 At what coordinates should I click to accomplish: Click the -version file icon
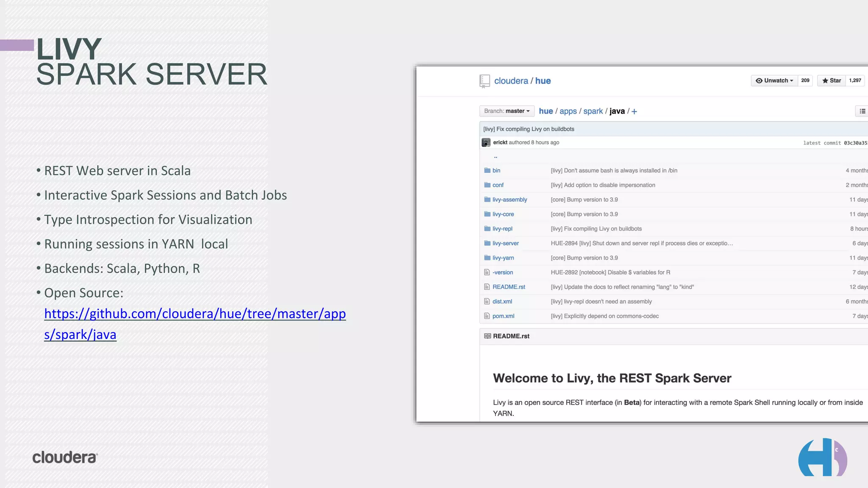pyautogui.click(x=487, y=272)
